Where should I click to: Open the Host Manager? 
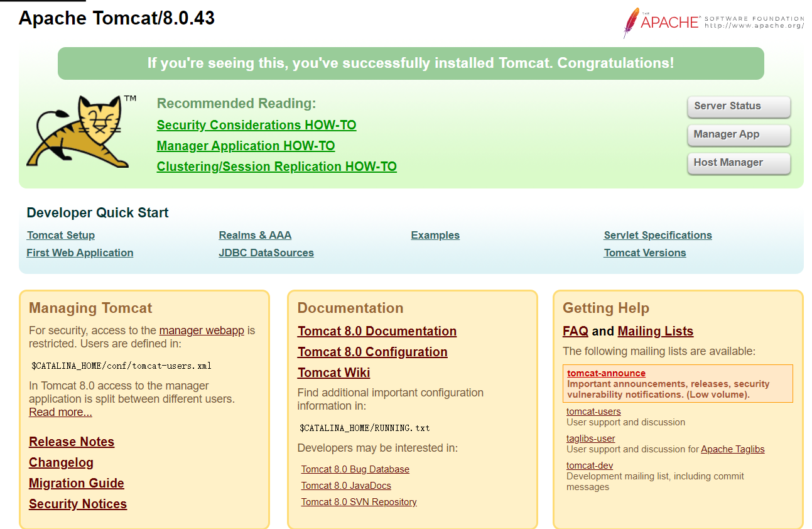[x=739, y=163]
